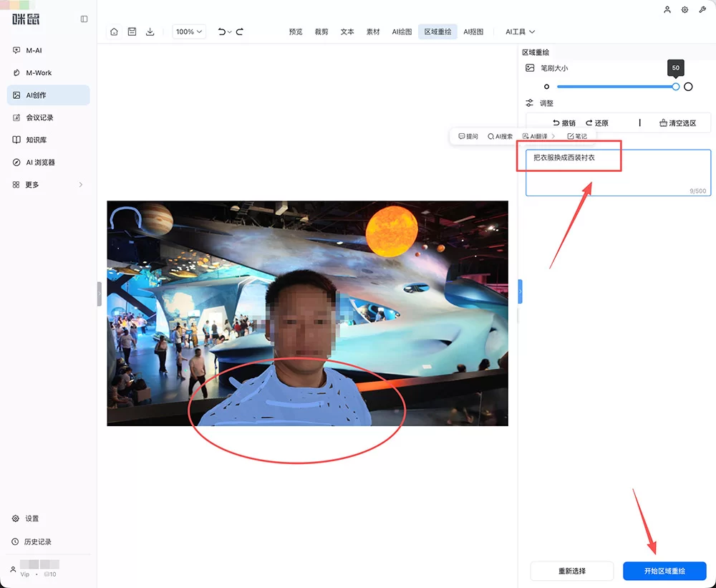Click the gear settings icon top right
The height and width of the screenshot is (588, 716).
685,9
